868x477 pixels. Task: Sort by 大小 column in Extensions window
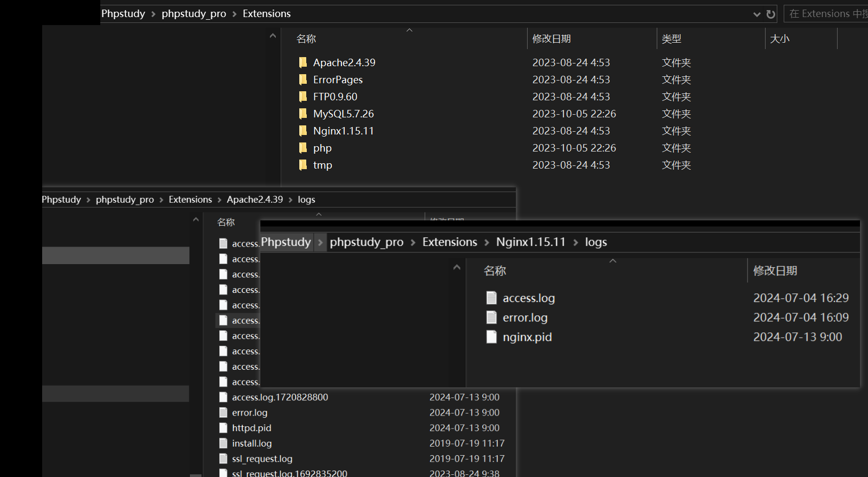(779, 39)
